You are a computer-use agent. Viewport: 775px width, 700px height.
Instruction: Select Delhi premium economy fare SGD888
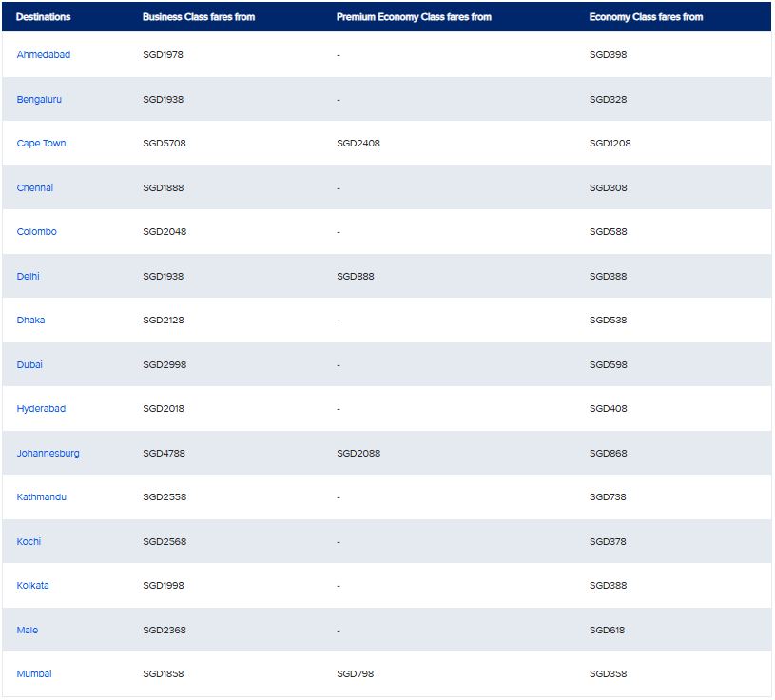[x=356, y=277]
